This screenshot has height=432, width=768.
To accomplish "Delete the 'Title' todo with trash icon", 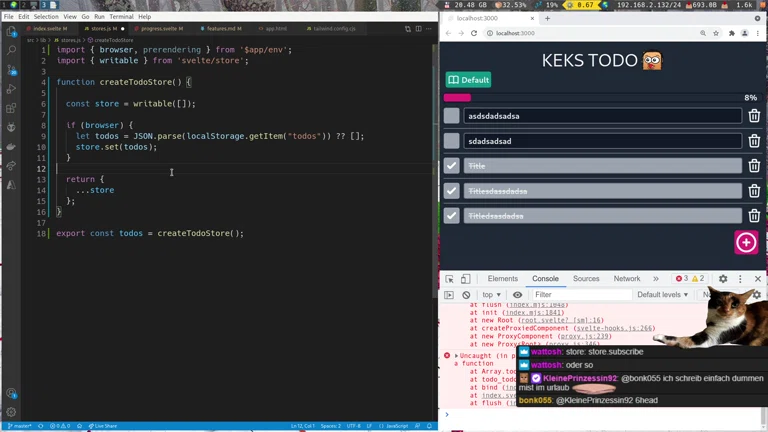I will (x=754, y=166).
